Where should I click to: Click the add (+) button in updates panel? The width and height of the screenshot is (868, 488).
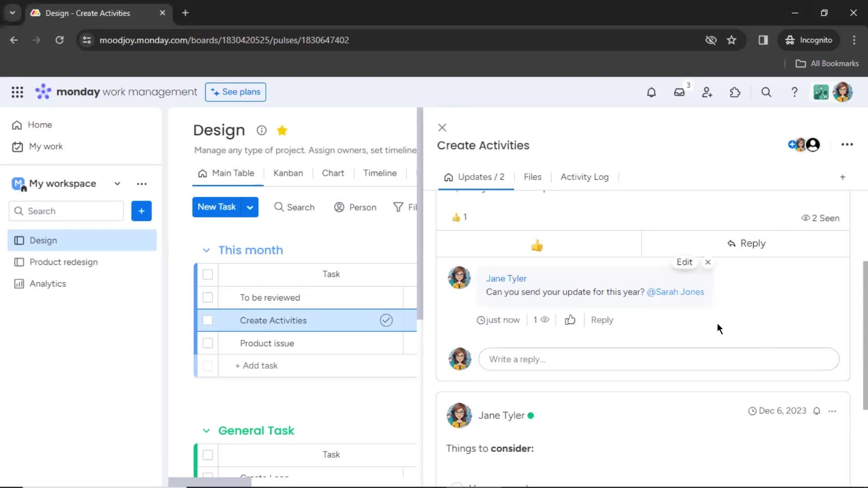pos(843,177)
